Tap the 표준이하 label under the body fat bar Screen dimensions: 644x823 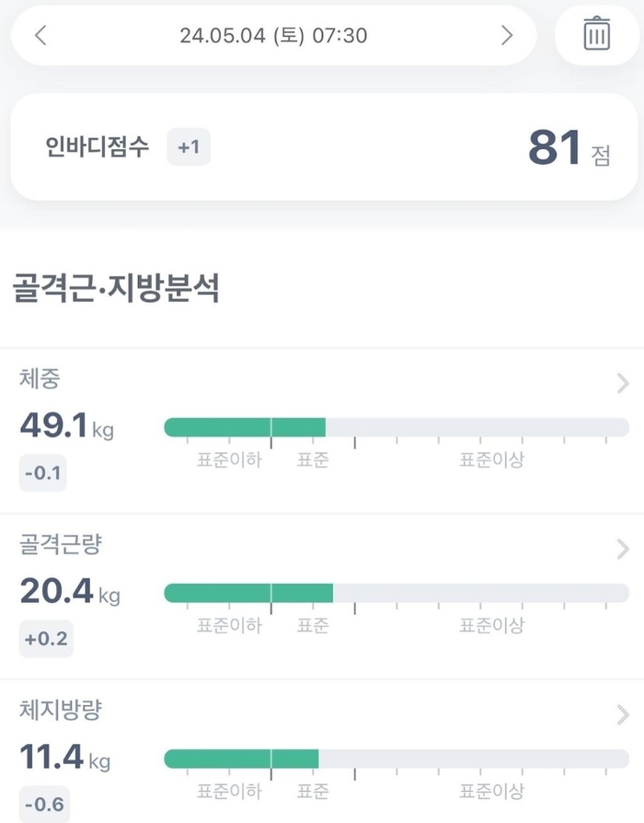tap(231, 789)
